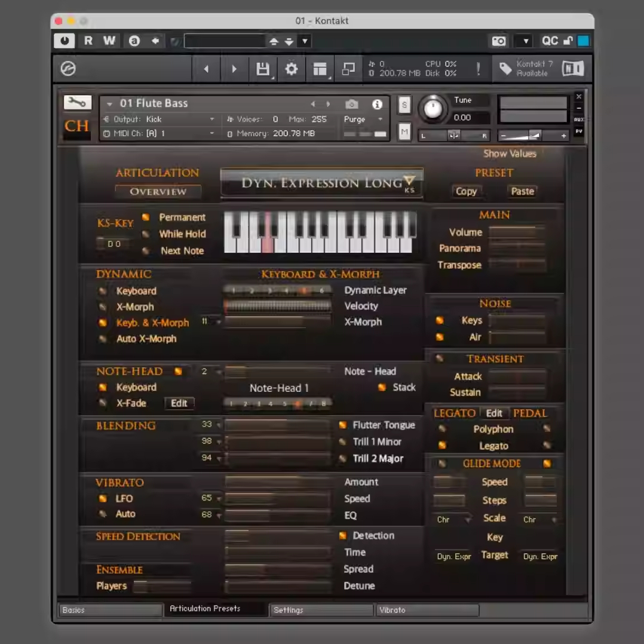
Task: Select Auto X-Morph dynamic mode
Action: click(x=103, y=338)
